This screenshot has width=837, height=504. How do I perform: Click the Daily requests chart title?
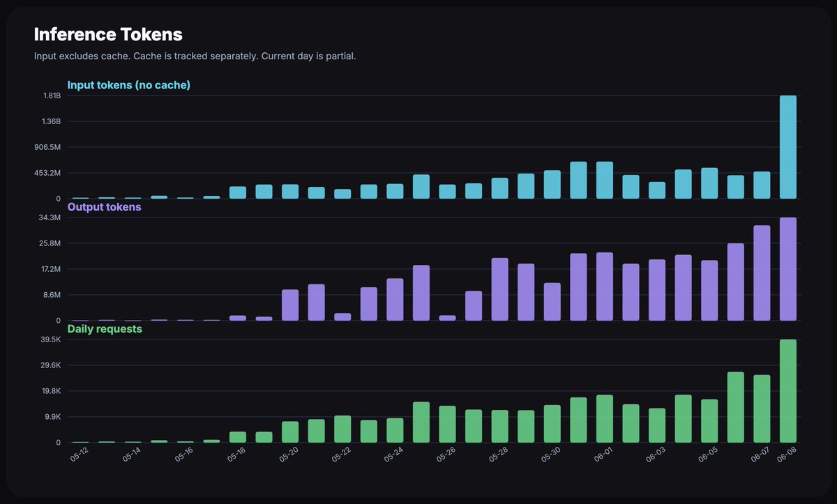coord(105,328)
